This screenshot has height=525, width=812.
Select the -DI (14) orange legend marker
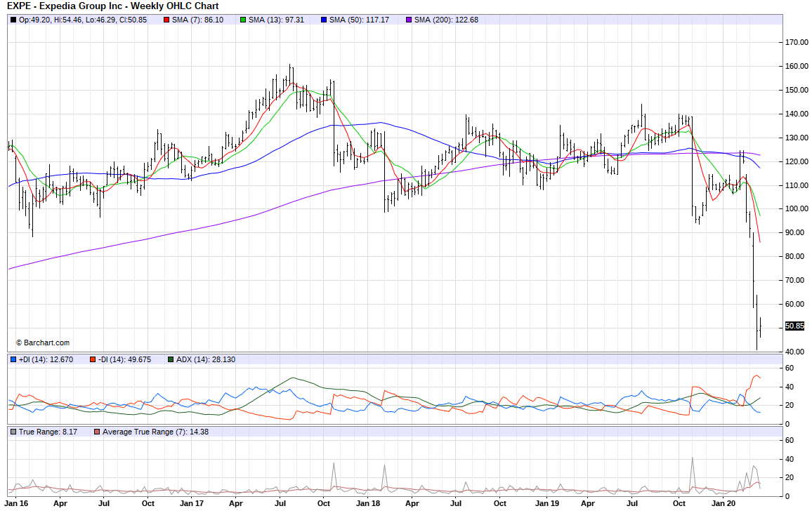[x=91, y=359]
